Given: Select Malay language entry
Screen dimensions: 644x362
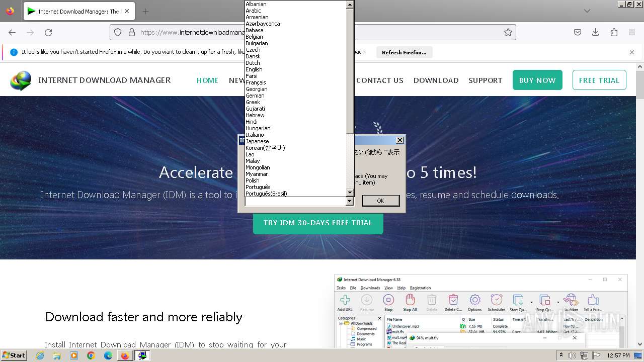Looking at the screenshot, I should pos(296,161).
